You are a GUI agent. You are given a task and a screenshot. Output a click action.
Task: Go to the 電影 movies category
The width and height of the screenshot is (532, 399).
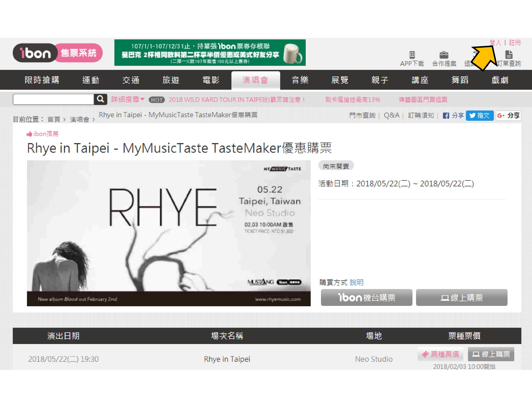point(211,80)
